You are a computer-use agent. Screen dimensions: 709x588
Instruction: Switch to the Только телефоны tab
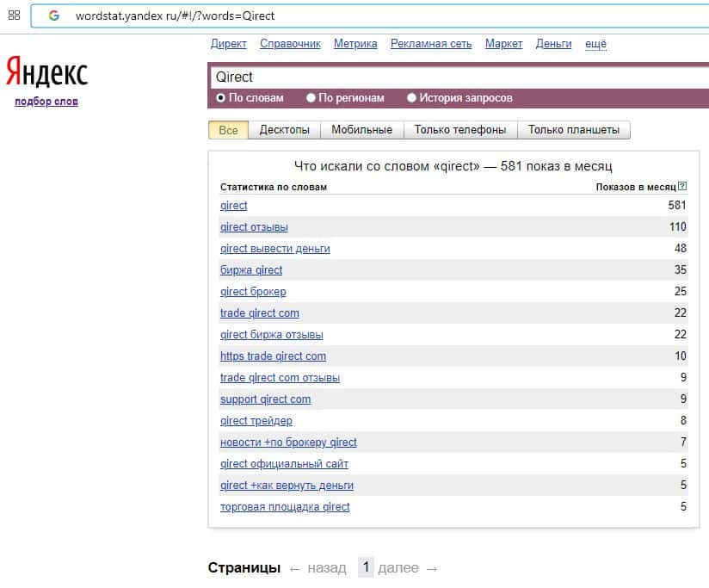[460, 130]
